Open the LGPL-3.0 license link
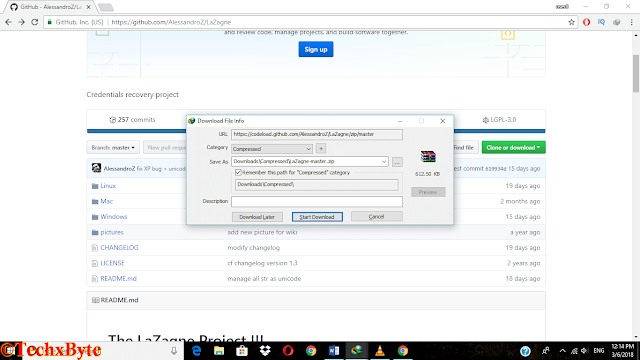This screenshot has width=640, height=360. pyautogui.click(x=499, y=120)
